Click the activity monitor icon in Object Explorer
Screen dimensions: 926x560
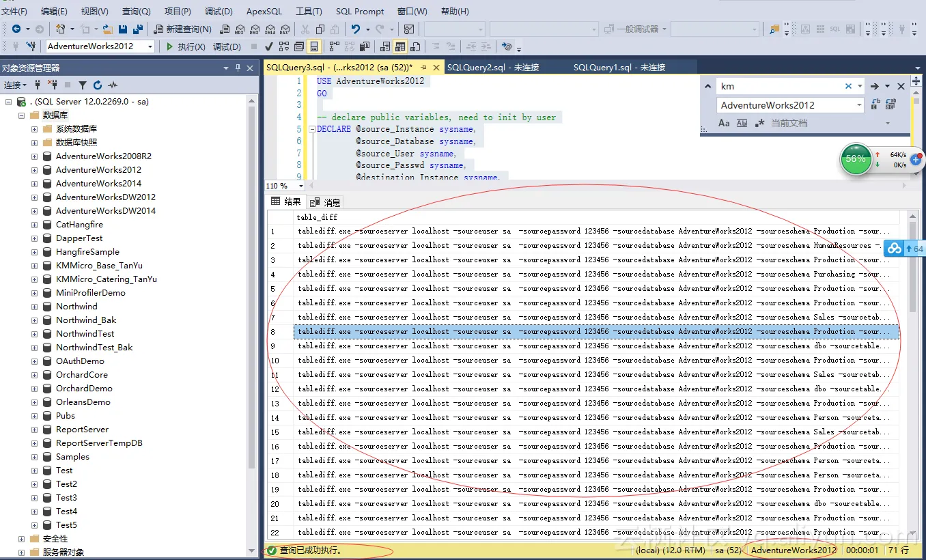tap(113, 85)
